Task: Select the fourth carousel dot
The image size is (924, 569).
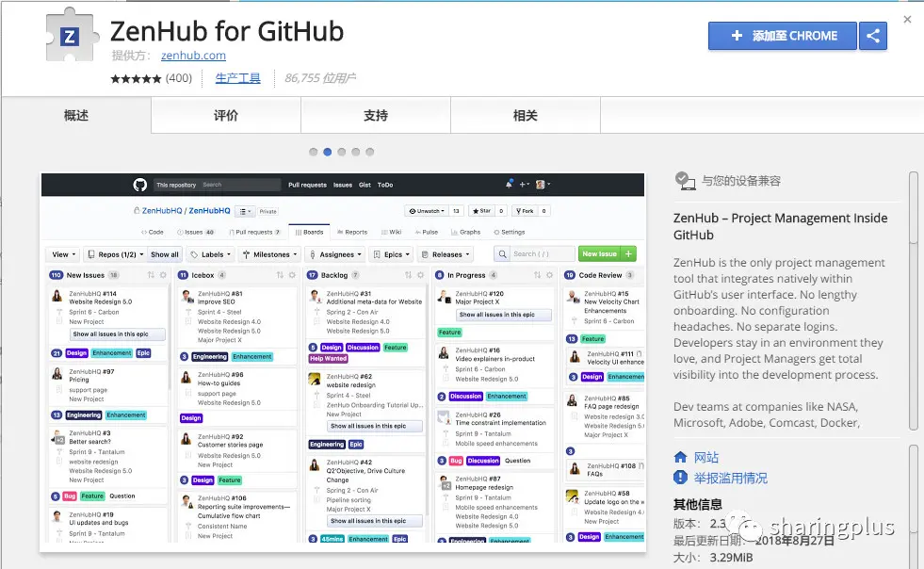Action: pos(356,152)
